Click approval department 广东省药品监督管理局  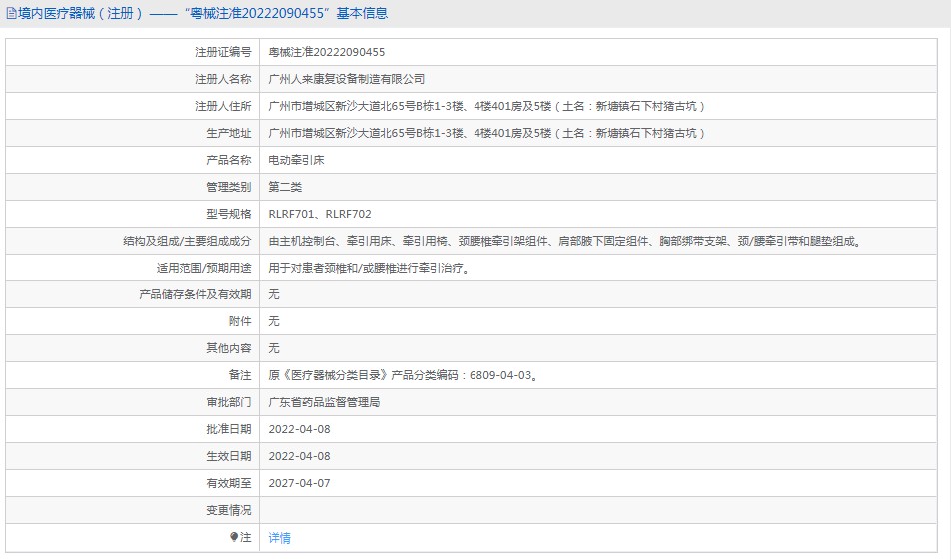pos(324,402)
